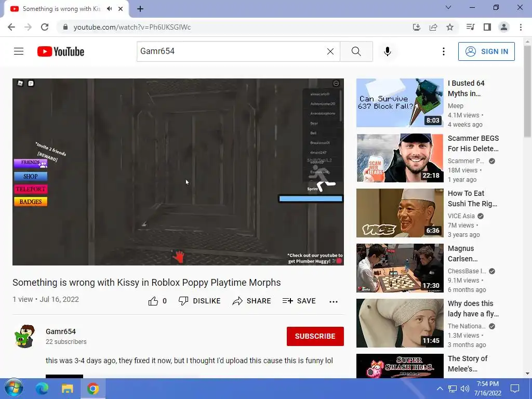This screenshot has width=532, height=399.
Task: Open the SHARE dialog
Action: (x=251, y=301)
